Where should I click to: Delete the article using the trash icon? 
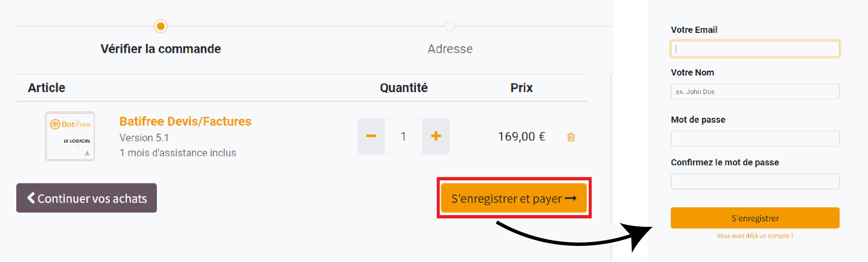pyautogui.click(x=571, y=137)
